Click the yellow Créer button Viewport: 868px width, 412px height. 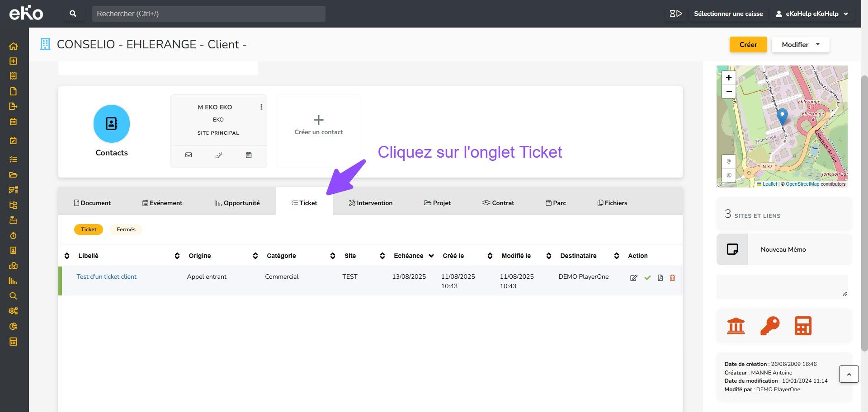pos(748,45)
